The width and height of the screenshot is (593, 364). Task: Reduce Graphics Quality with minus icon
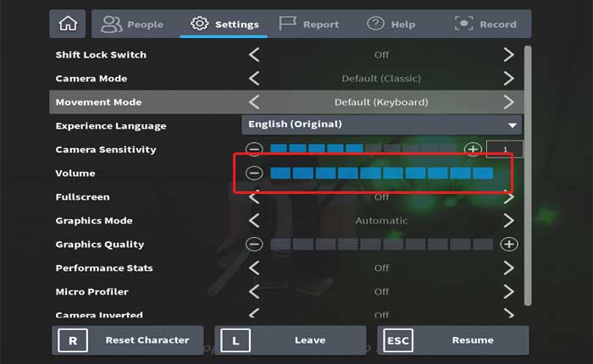coord(254,245)
